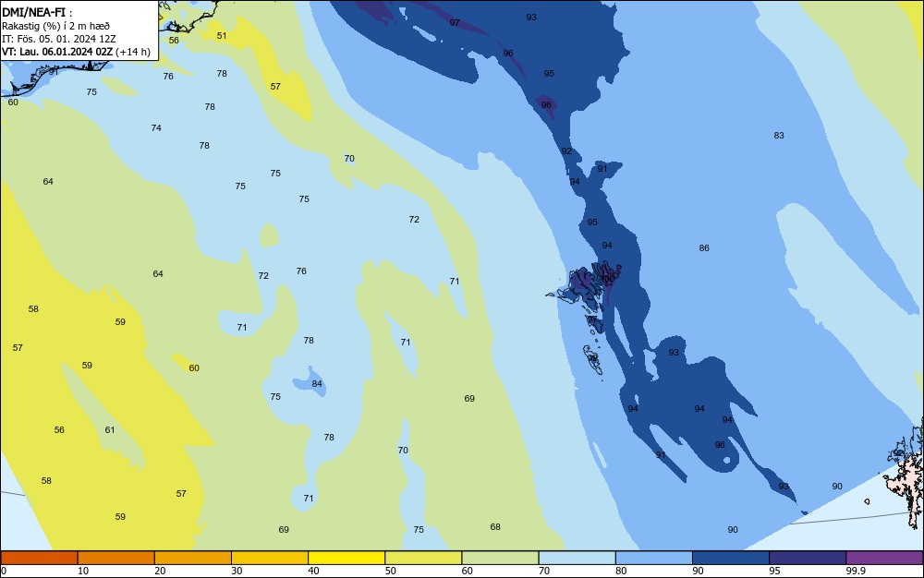Screen dimensions: 924x578
Task: Click the 95–99.9 indigo legend swatch
Action: pos(808,558)
